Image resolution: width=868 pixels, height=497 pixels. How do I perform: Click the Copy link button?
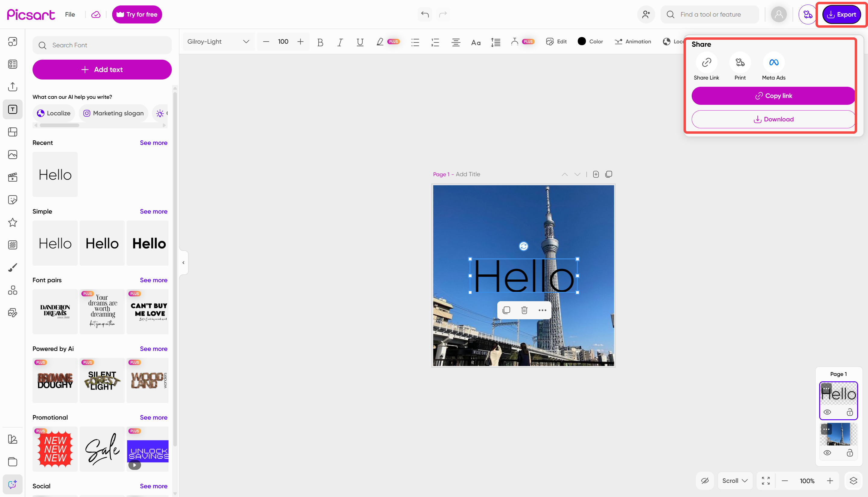[x=773, y=95]
